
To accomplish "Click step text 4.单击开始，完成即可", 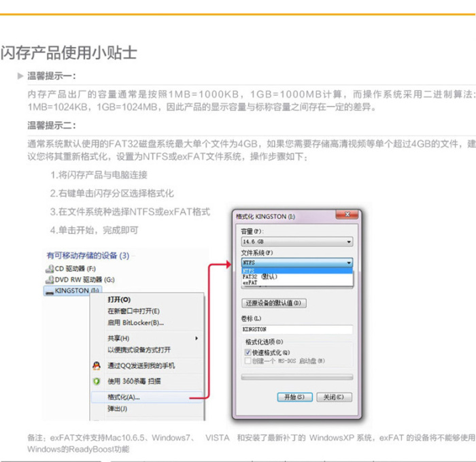I will click(x=95, y=230).
